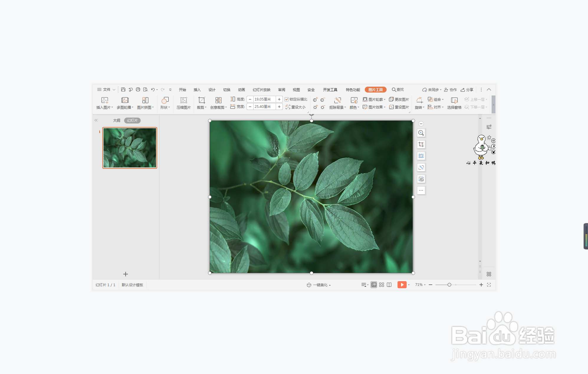
Task: Click the increase brightness sun icon
Action: pyautogui.click(x=315, y=107)
